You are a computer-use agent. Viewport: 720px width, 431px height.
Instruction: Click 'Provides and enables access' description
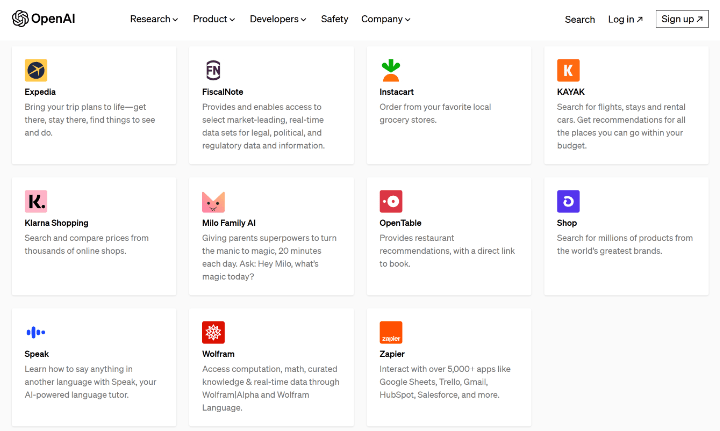(x=264, y=126)
